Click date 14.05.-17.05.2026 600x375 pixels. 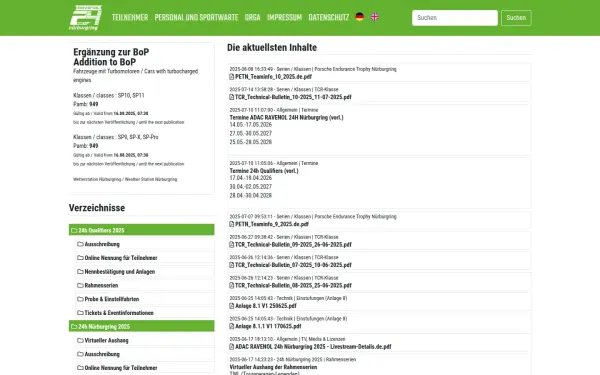click(x=251, y=125)
